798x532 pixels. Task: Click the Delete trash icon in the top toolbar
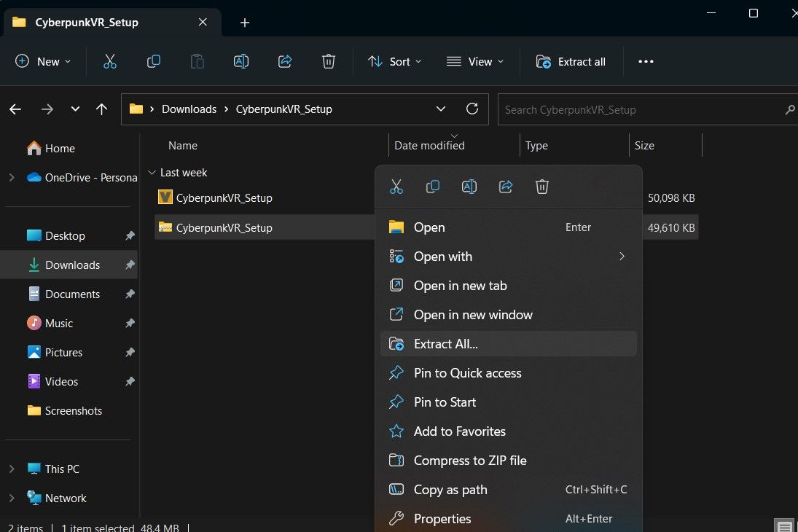(329, 61)
